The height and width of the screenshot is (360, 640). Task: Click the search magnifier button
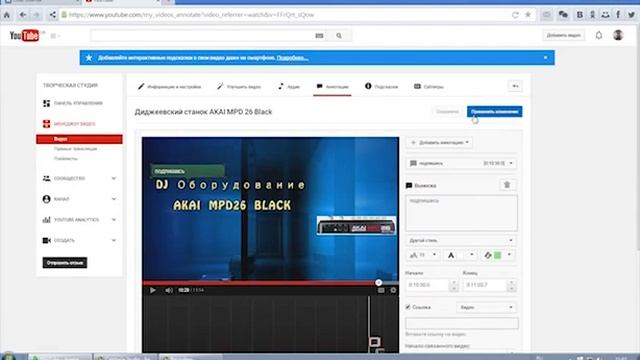click(339, 36)
